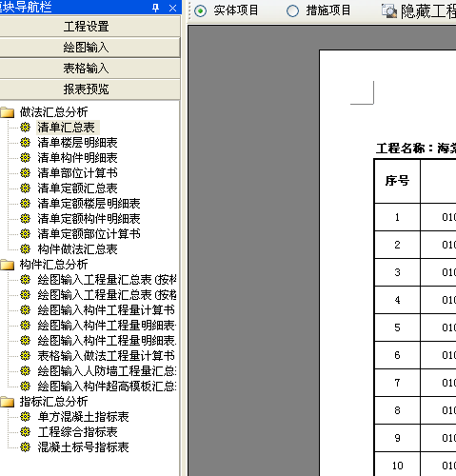This screenshot has height=476, width=456.
Task: Open the 清单构件明细表 report
Action: (77, 158)
